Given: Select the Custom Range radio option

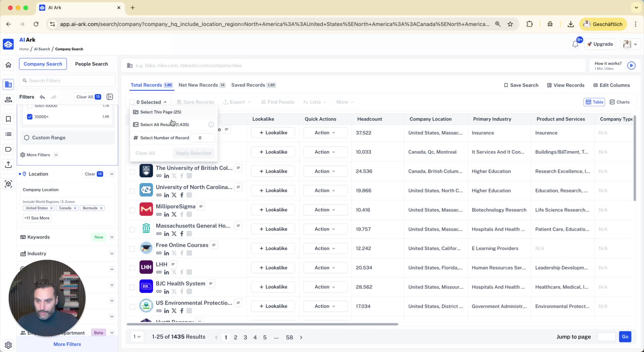Looking at the screenshot, I should [x=27, y=138].
